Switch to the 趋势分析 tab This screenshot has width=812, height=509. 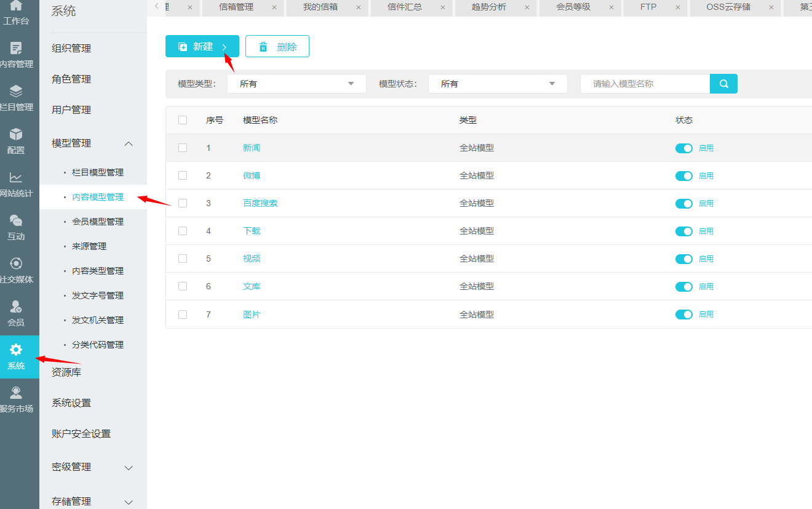coord(489,7)
